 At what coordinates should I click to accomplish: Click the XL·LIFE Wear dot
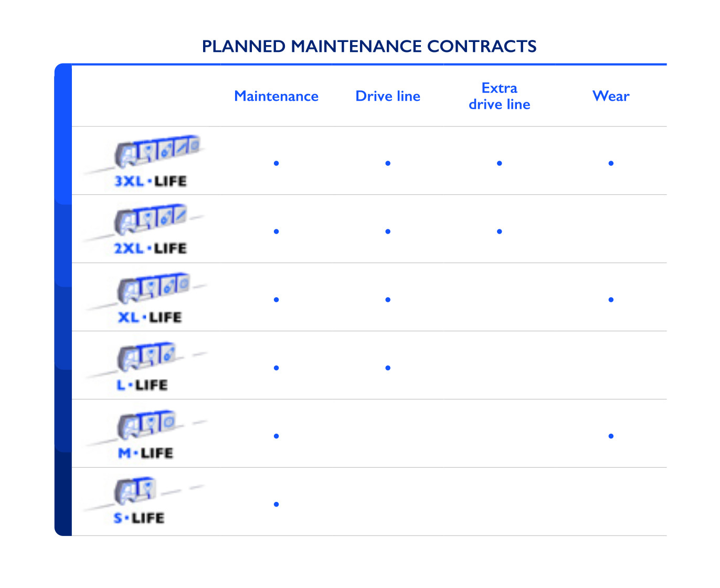pyautogui.click(x=611, y=300)
